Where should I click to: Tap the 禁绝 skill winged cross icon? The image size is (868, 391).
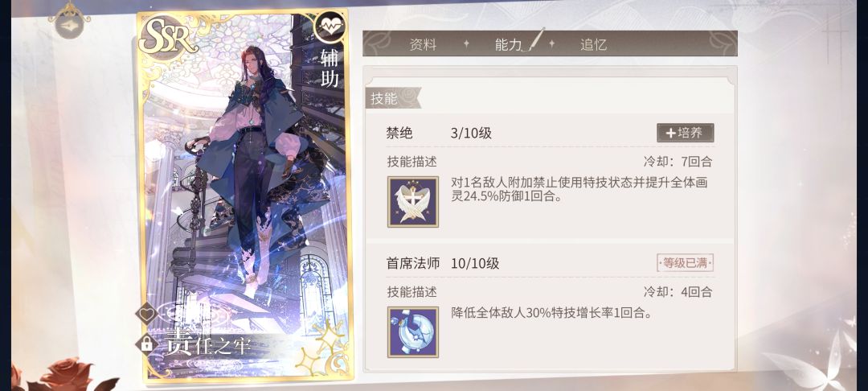(x=413, y=202)
